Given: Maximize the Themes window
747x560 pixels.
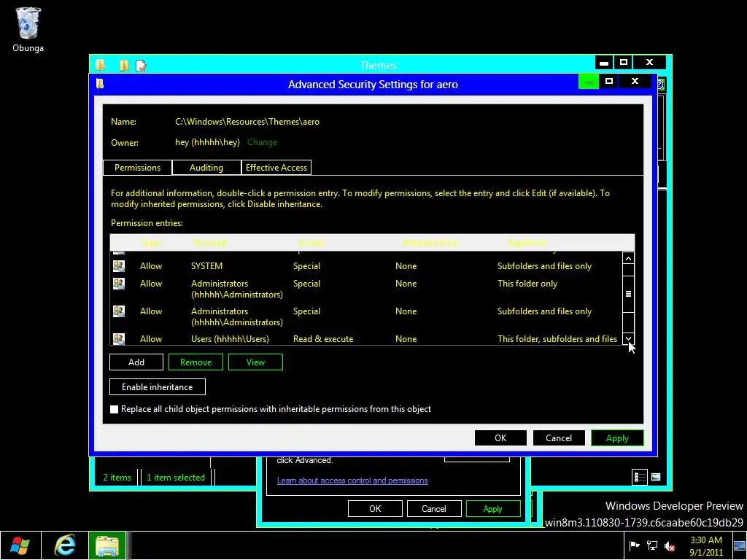Looking at the screenshot, I should 623,62.
